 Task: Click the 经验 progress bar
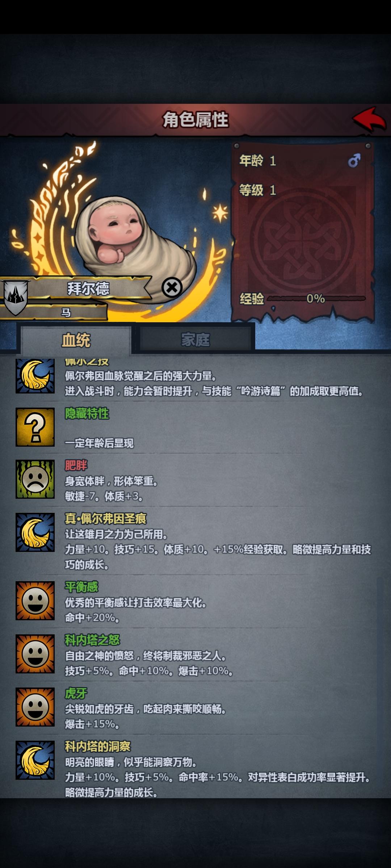[317, 298]
